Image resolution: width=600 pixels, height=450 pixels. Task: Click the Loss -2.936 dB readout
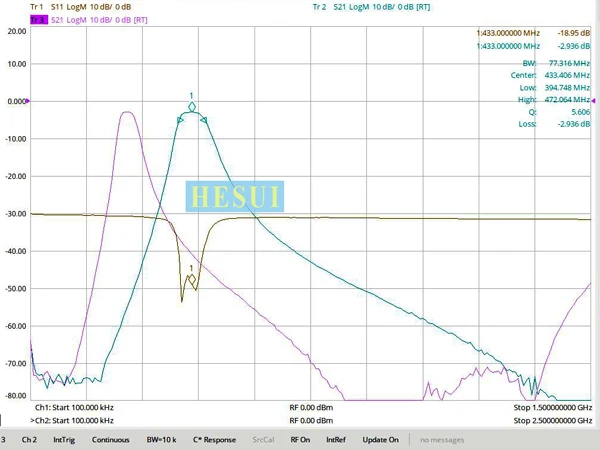[554, 124]
